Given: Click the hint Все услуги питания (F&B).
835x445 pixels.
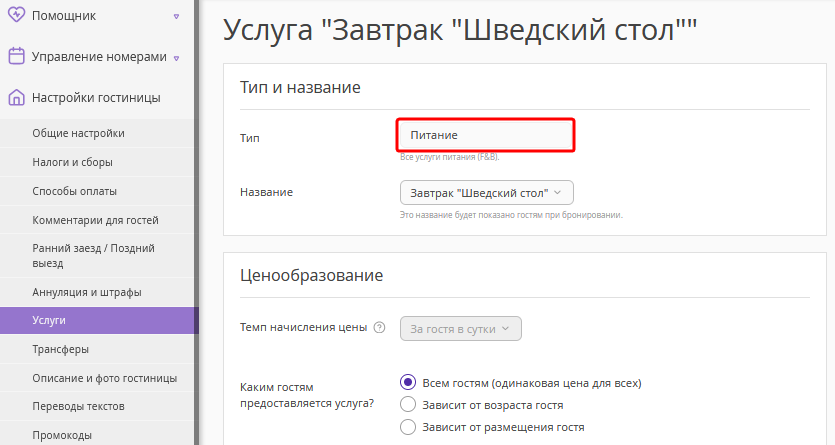Looking at the screenshot, I should [x=449, y=157].
